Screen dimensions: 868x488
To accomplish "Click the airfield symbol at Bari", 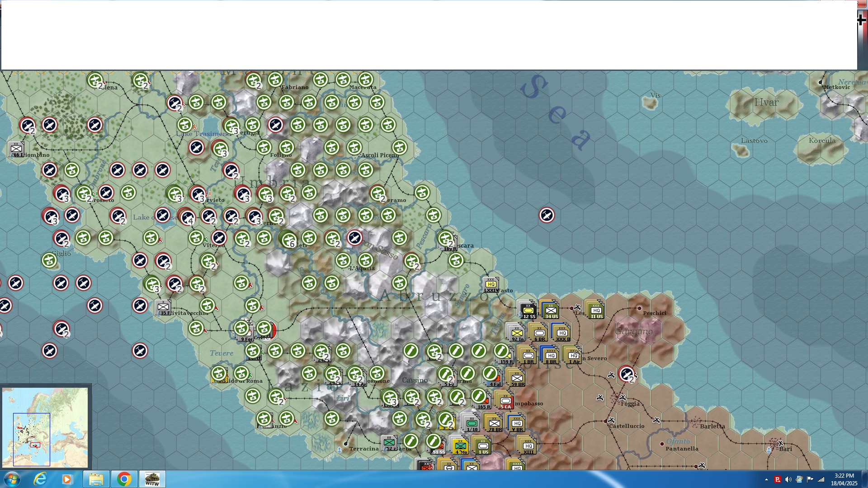I will coord(780,443).
